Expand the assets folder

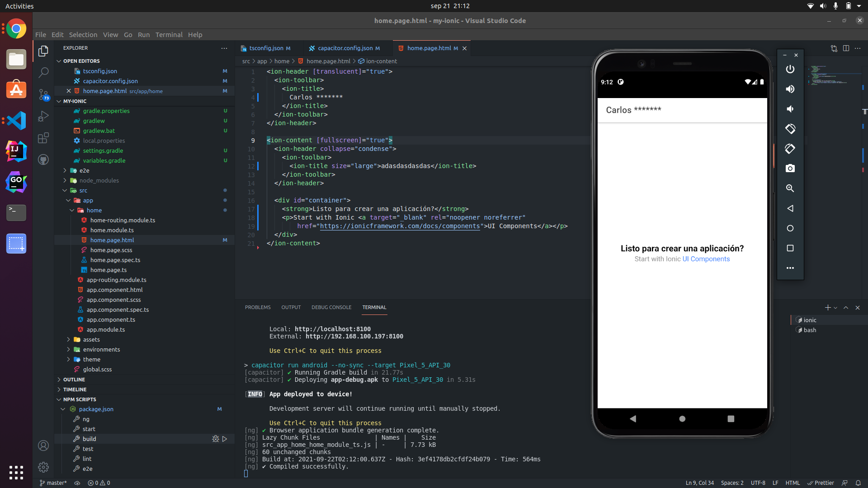145,339
